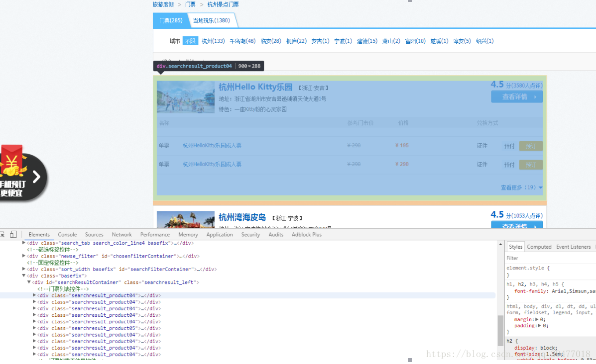
Task: Click the 杭州湾海皮岛 thumbnail image
Action: point(186,219)
